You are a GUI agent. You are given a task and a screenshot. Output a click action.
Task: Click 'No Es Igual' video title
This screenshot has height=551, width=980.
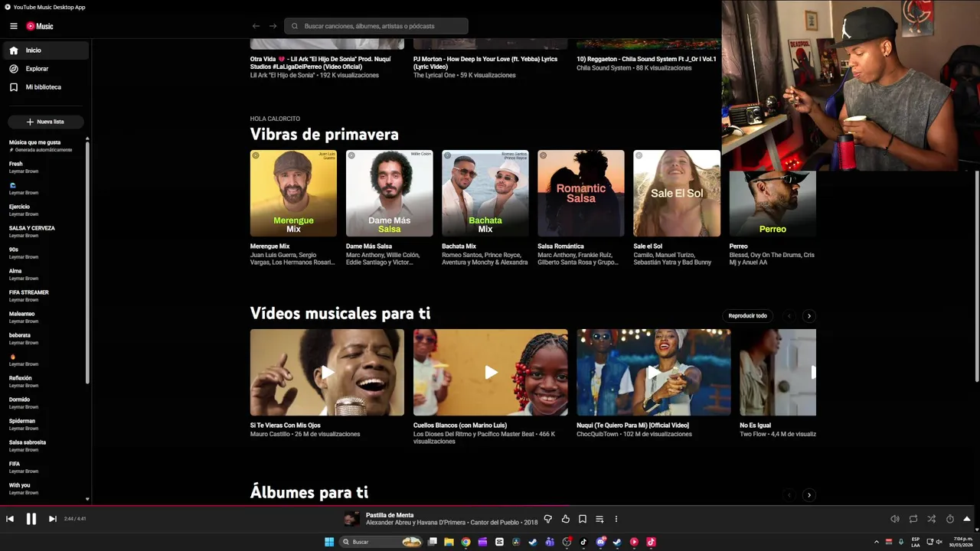755,425
